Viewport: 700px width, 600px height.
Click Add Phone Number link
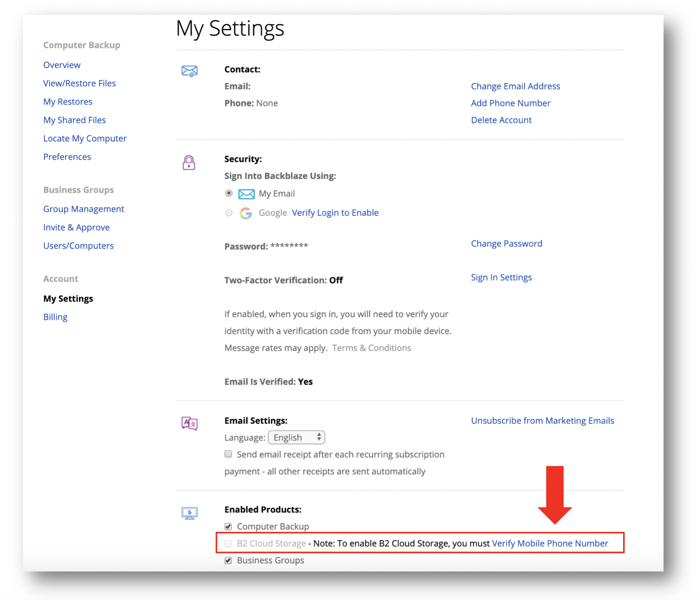click(x=511, y=103)
